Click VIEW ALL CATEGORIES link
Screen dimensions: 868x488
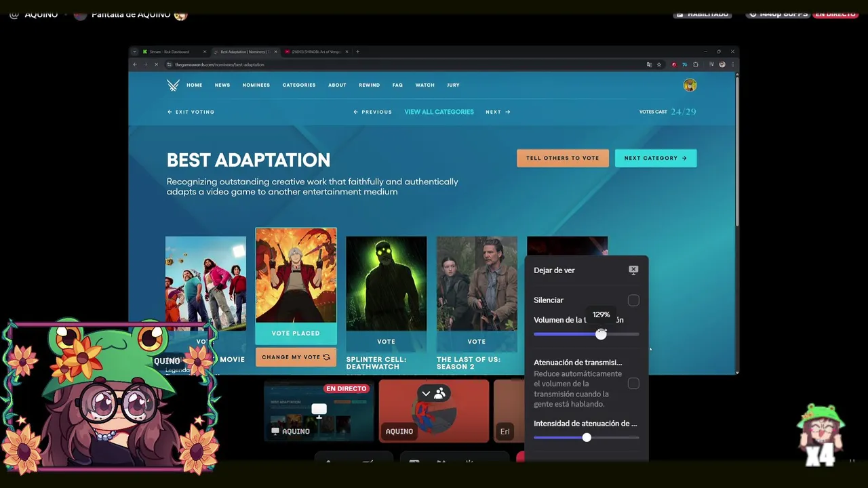point(439,112)
